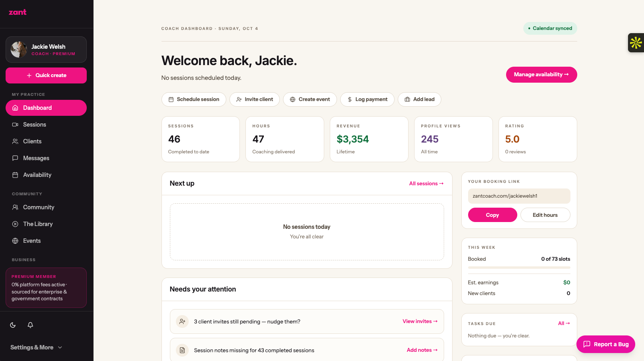Click Nothing due you're clear text
The image size is (644, 361).
(498, 336)
